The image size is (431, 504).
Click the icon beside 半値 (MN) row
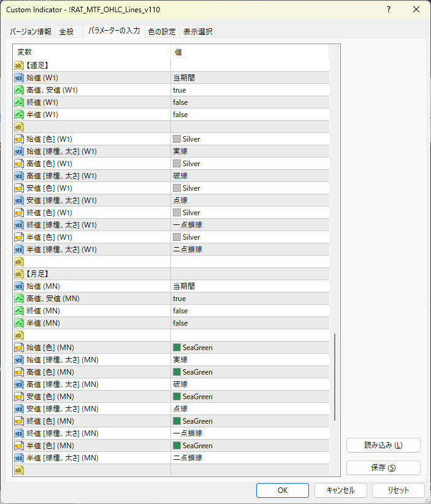(x=19, y=323)
